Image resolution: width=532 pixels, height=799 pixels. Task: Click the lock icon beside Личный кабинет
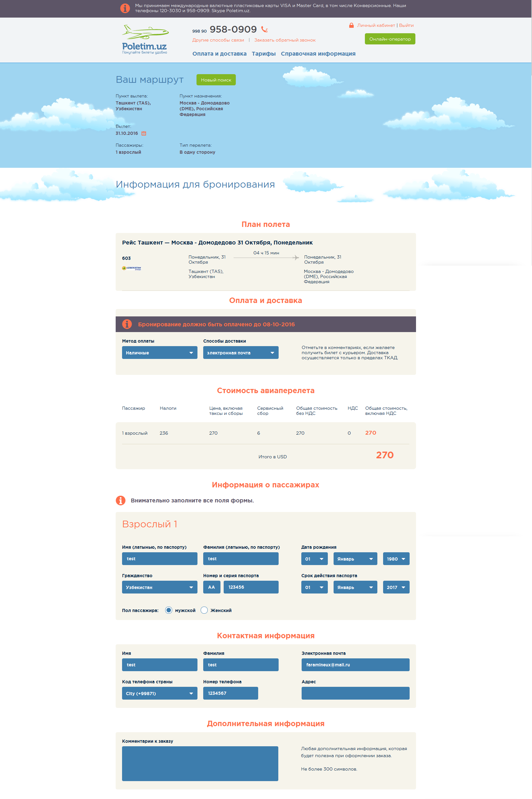coord(351,26)
